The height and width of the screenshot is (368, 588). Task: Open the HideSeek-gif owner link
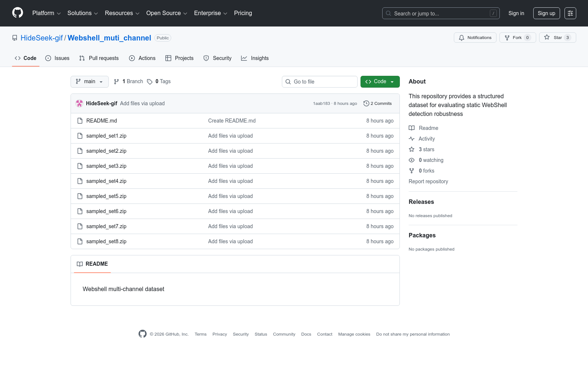[42, 38]
